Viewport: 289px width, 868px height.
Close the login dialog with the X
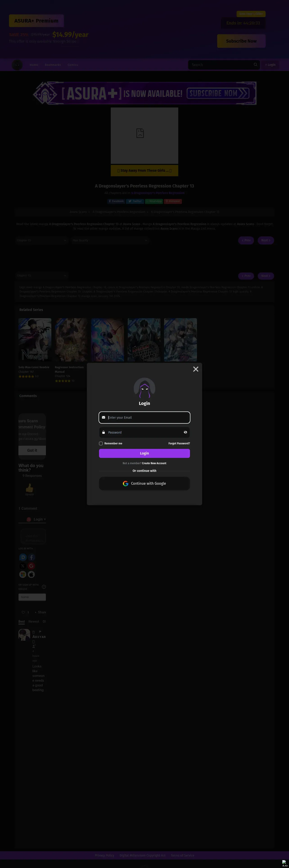(195, 369)
